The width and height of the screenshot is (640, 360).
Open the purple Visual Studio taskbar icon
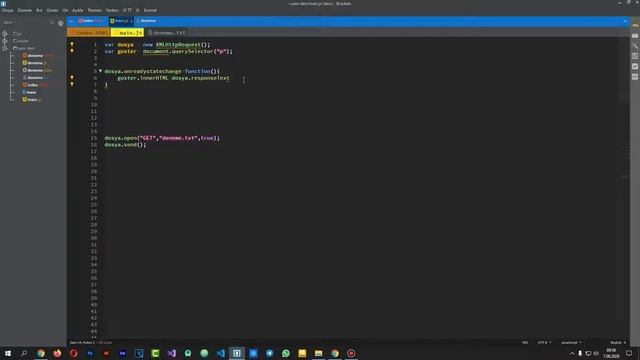pos(171,353)
